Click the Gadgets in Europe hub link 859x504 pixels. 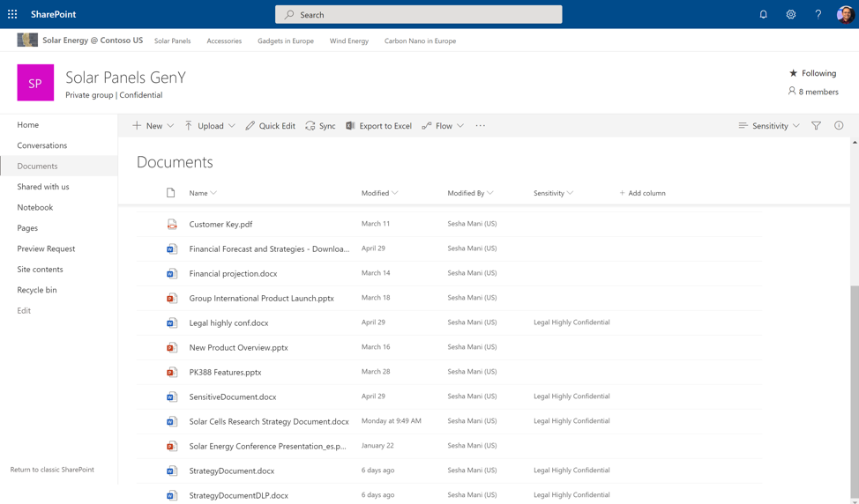click(x=286, y=41)
